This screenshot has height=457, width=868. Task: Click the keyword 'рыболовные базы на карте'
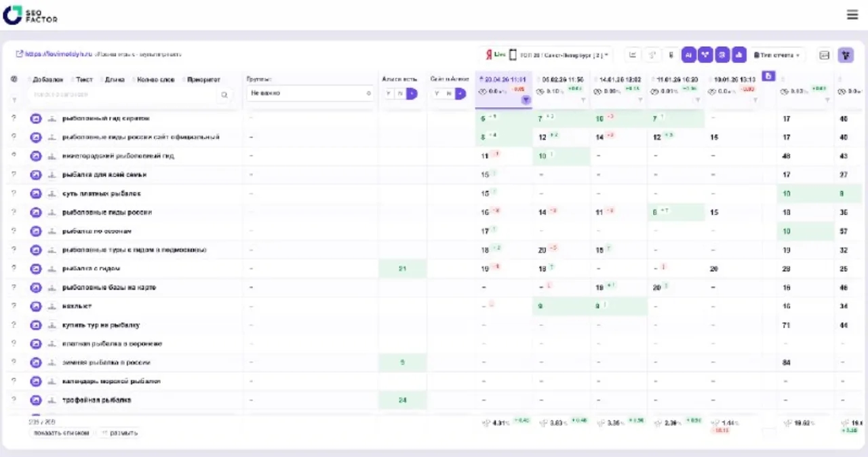(x=108, y=287)
